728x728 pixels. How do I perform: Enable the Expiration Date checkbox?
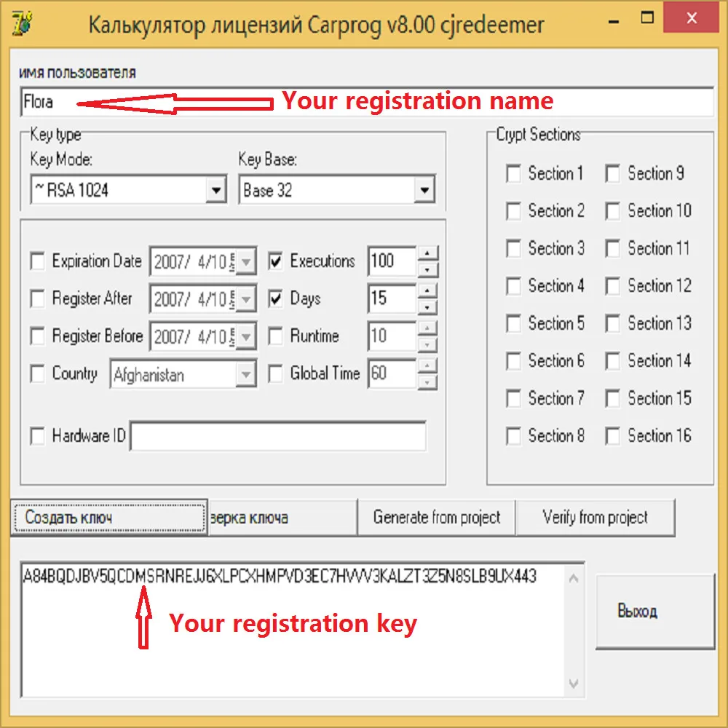[x=37, y=261]
